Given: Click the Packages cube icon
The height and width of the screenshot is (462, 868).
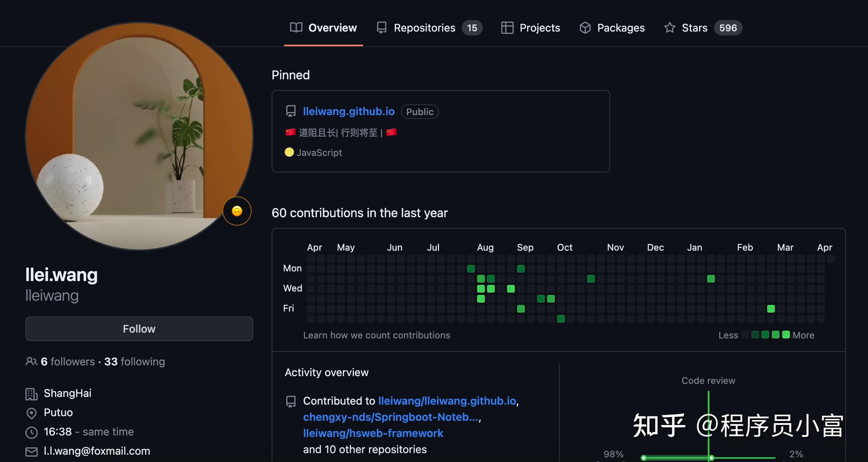Looking at the screenshot, I should (x=585, y=28).
